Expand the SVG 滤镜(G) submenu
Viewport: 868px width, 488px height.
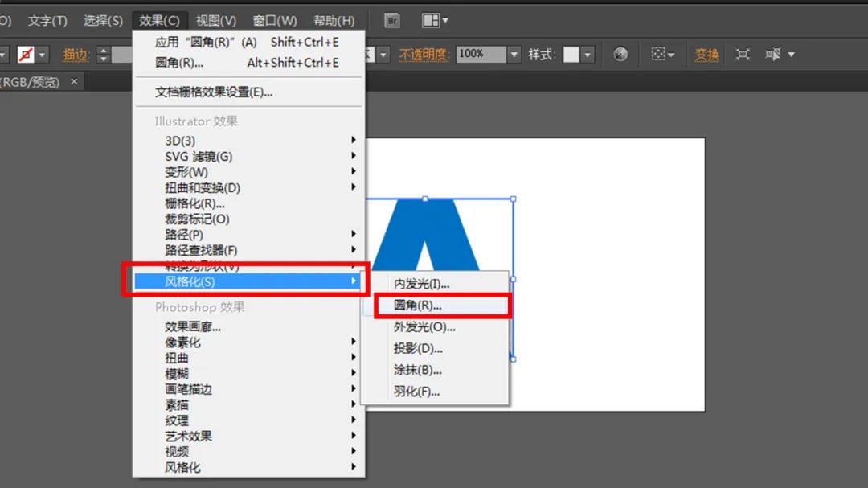tap(248, 156)
